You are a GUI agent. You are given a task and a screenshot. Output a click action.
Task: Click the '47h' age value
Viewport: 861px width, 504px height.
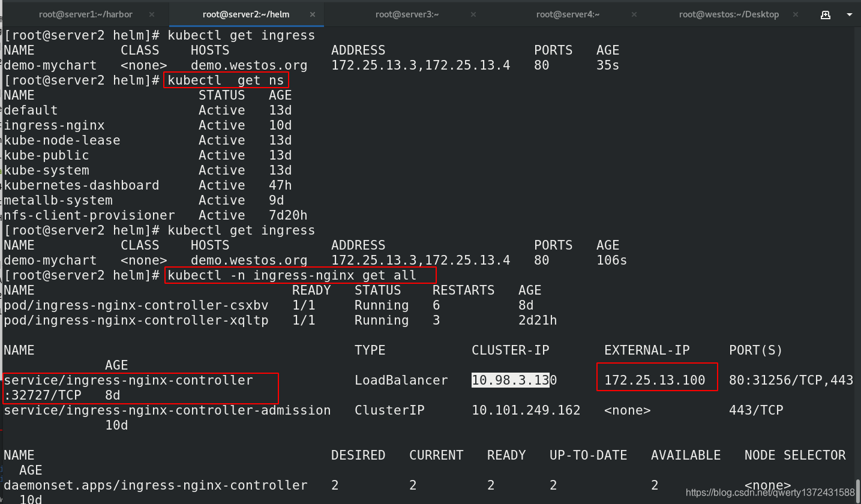(x=280, y=185)
